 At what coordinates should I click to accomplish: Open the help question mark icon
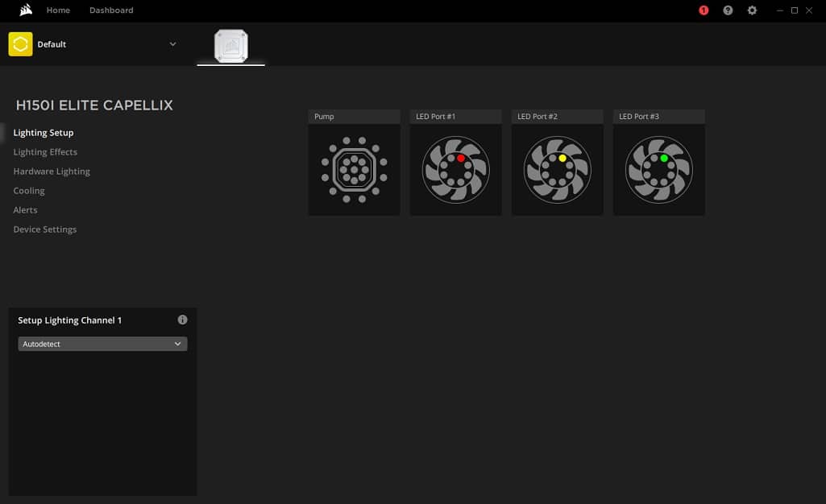point(728,10)
